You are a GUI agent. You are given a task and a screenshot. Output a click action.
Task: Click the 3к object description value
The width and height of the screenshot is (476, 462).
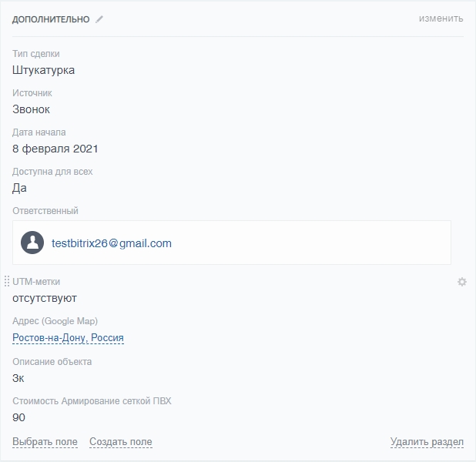pos(18,378)
